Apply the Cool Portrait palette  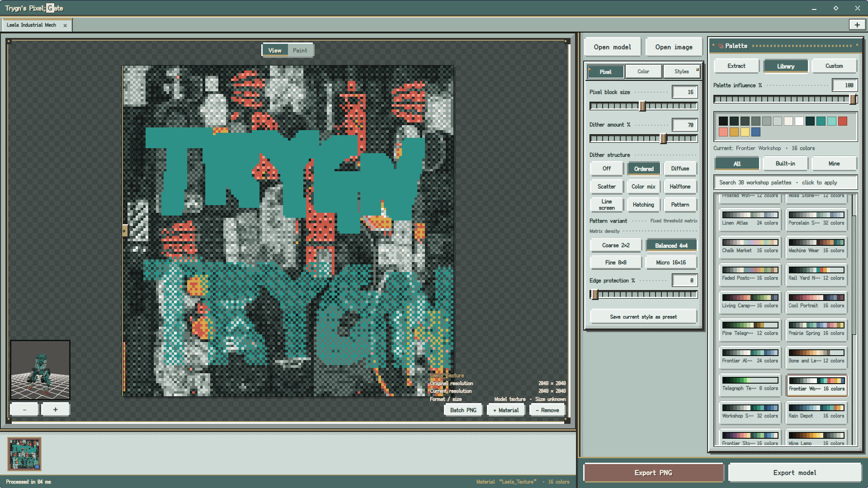(816, 302)
